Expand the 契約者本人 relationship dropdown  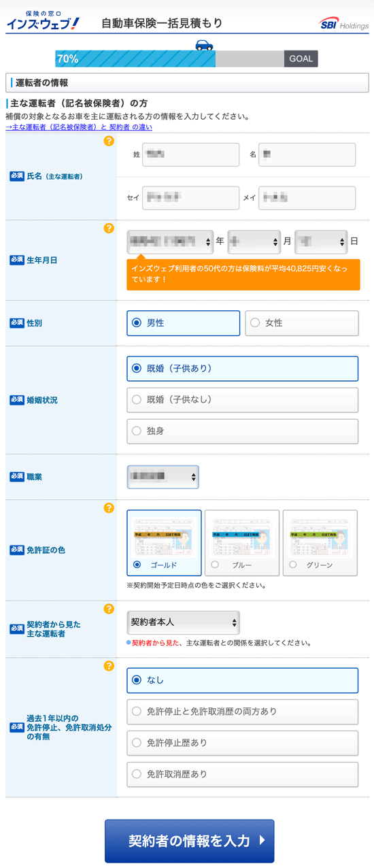184,622
